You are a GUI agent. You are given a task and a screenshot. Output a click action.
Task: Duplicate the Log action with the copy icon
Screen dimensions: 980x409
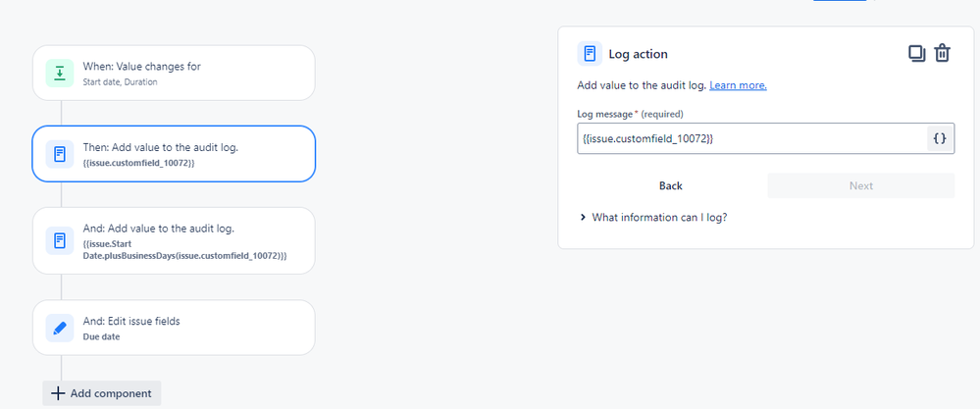click(x=916, y=54)
